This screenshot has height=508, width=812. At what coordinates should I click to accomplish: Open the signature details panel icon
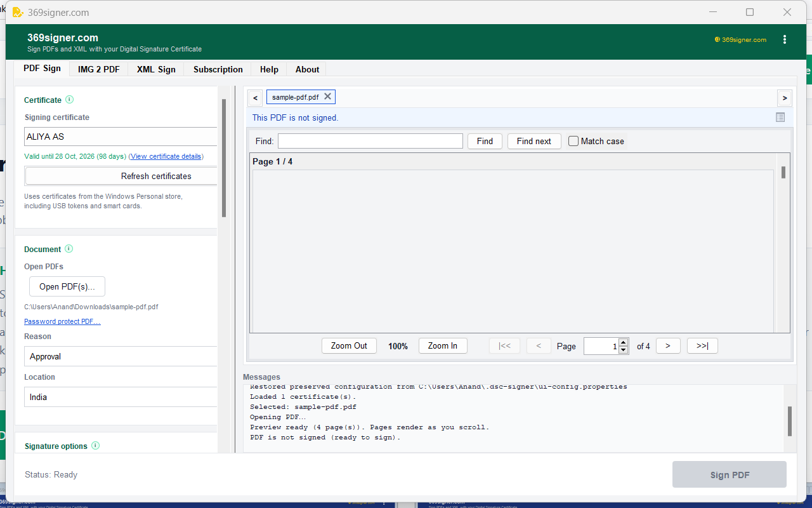pyautogui.click(x=780, y=117)
